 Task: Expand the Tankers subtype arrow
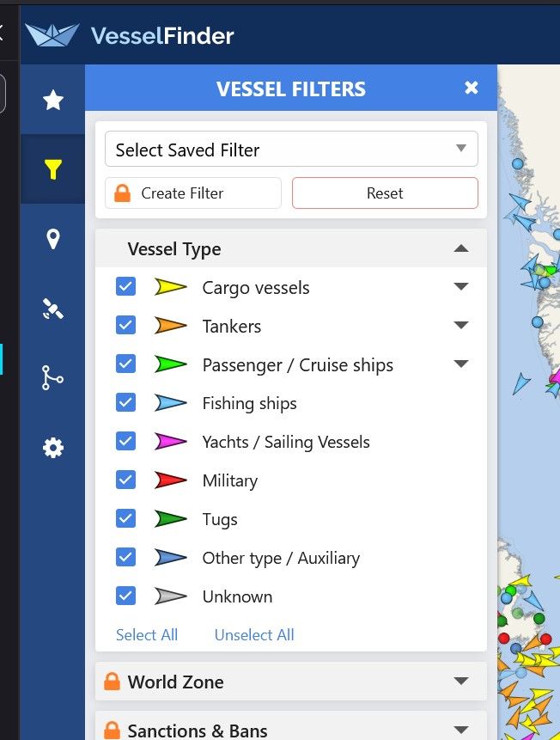[461, 326]
